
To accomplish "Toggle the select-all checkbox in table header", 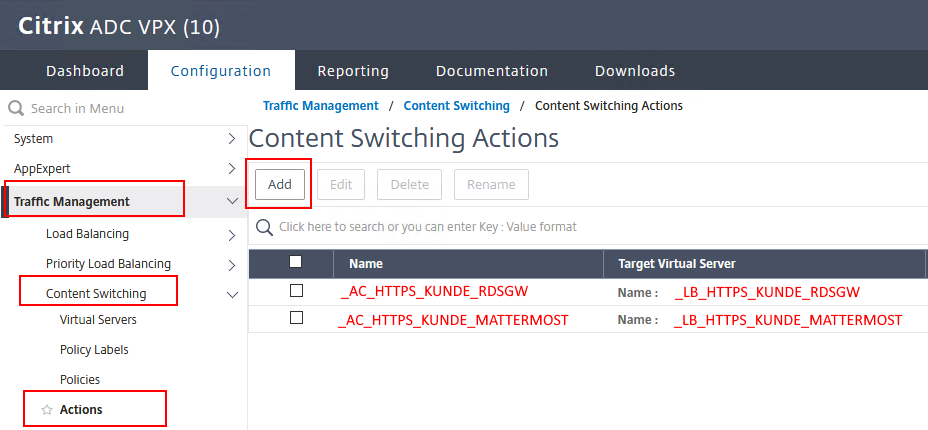I will click(295, 263).
